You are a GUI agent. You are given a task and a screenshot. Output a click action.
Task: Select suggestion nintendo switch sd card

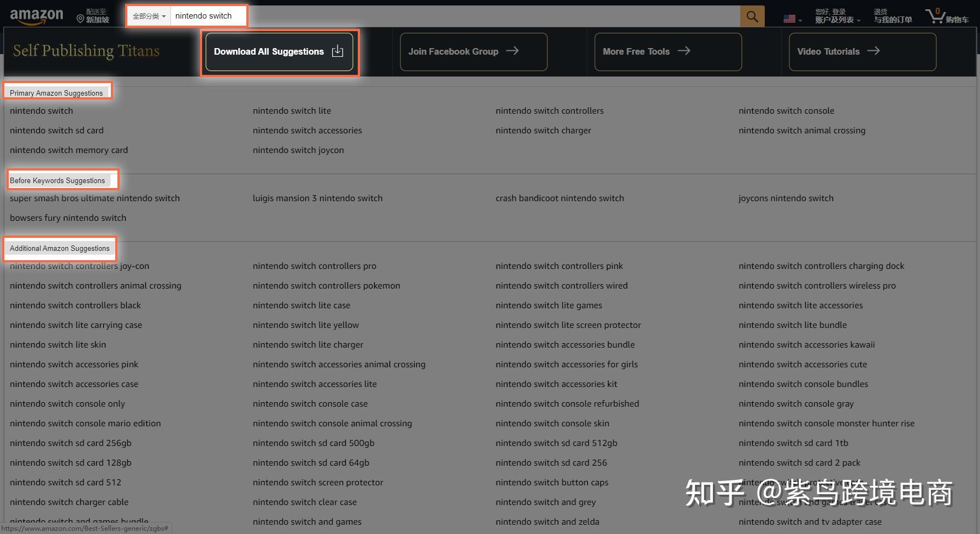[x=57, y=130]
